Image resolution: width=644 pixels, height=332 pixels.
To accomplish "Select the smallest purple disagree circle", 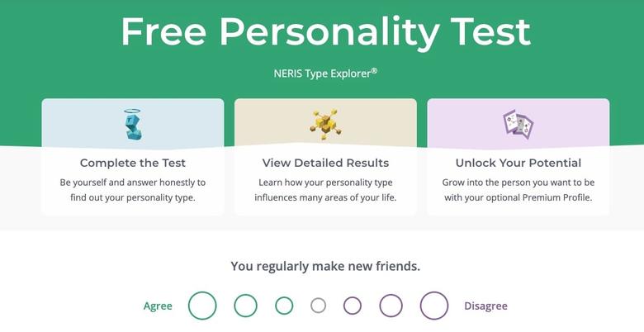I will point(353,306).
